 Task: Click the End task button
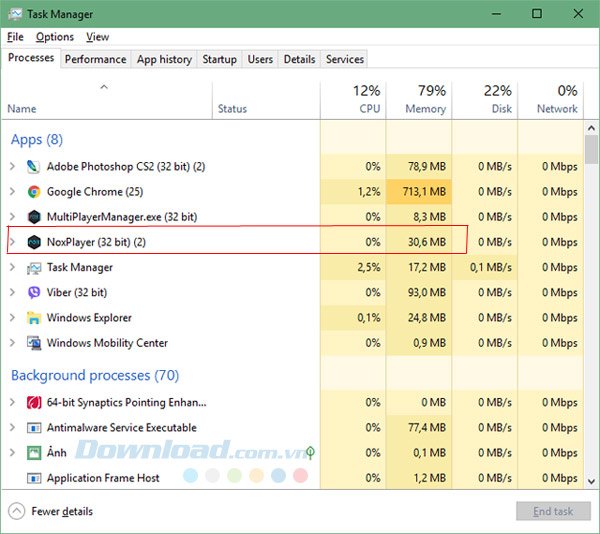553,511
